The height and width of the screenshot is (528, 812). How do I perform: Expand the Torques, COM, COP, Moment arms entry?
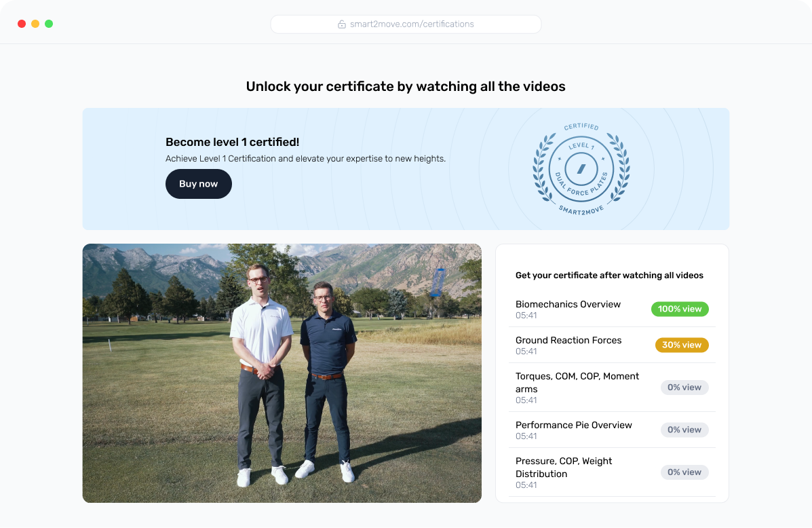[x=577, y=382]
